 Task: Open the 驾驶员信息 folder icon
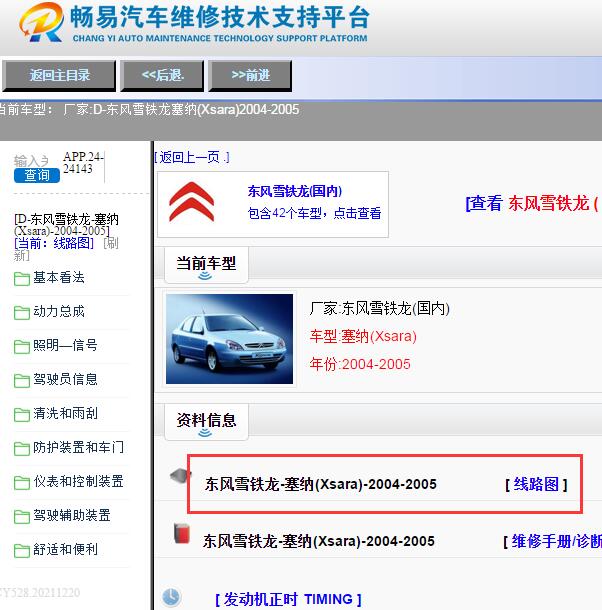[21, 381]
